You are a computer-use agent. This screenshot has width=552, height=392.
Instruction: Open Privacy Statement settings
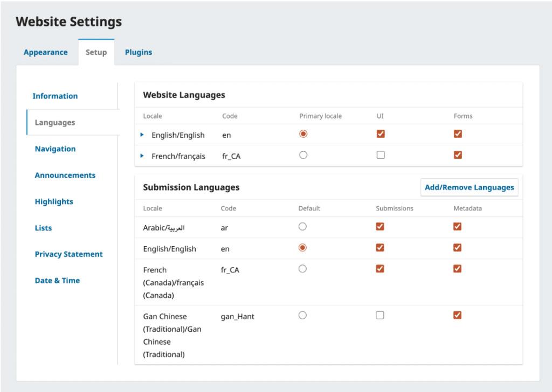(68, 254)
